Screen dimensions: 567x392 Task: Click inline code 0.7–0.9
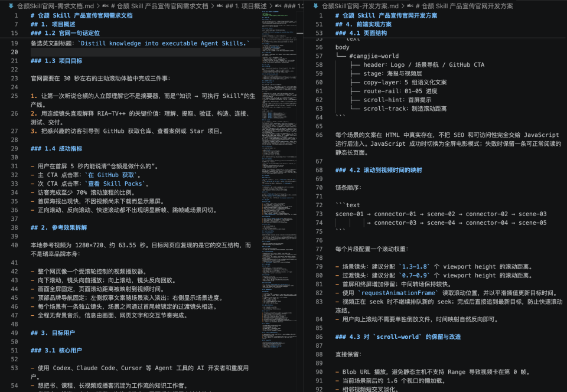pos(416,275)
